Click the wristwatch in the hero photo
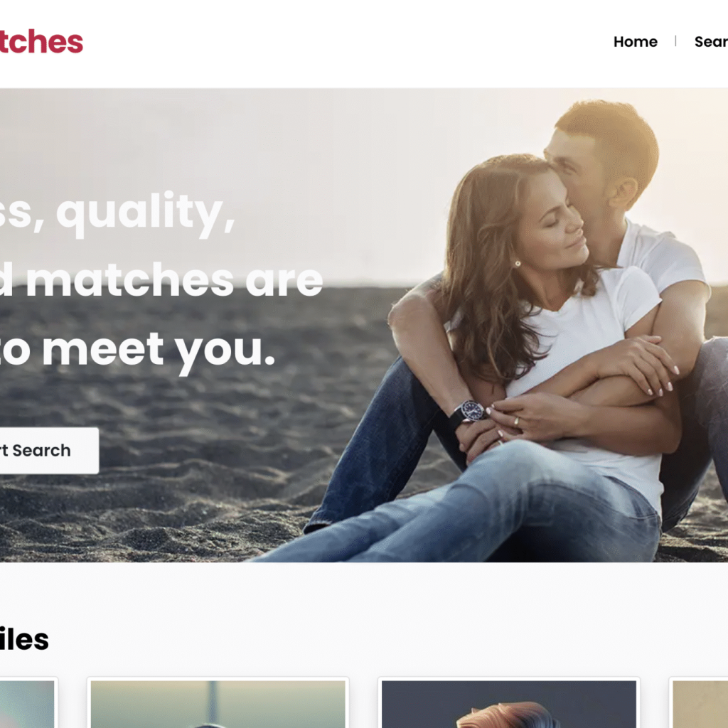 pyautogui.click(x=469, y=412)
